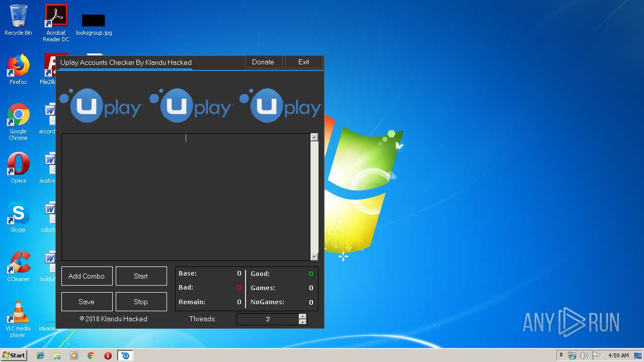
Task: Launch Opera from the desktop
Action: [18, 168]
